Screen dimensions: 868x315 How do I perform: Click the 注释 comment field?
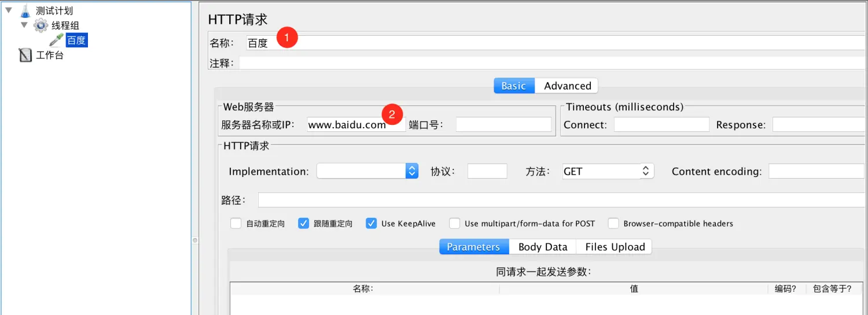(x=553, y=63)
